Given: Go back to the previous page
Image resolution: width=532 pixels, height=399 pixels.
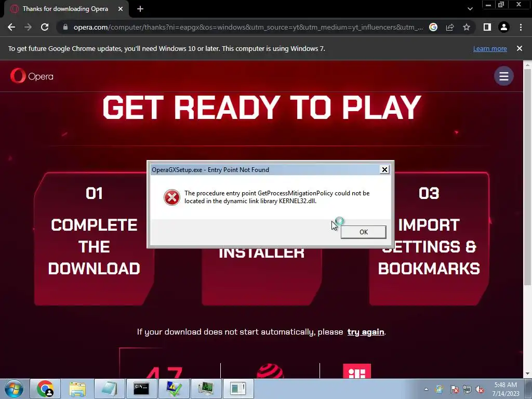Looking at the screenshot, I should coord(11,27).
